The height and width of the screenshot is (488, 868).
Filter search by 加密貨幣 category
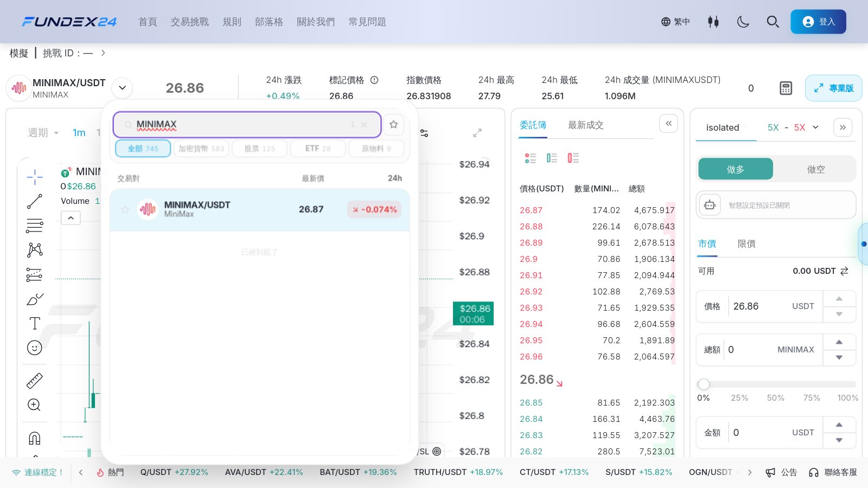(201, 149)
